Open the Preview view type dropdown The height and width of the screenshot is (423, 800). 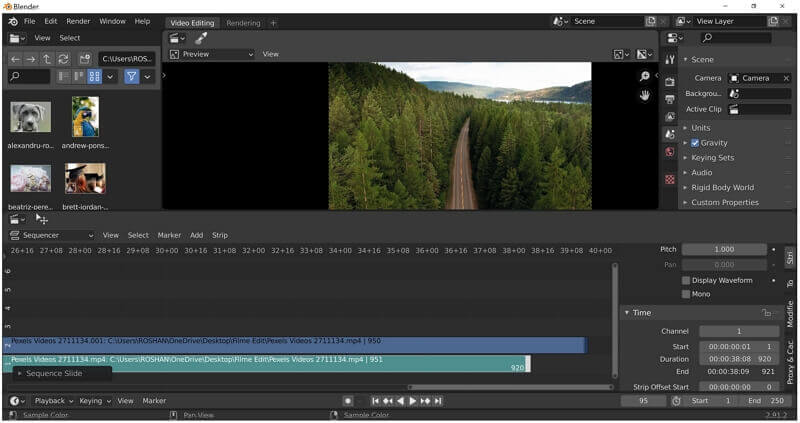(x=212, y=54)
